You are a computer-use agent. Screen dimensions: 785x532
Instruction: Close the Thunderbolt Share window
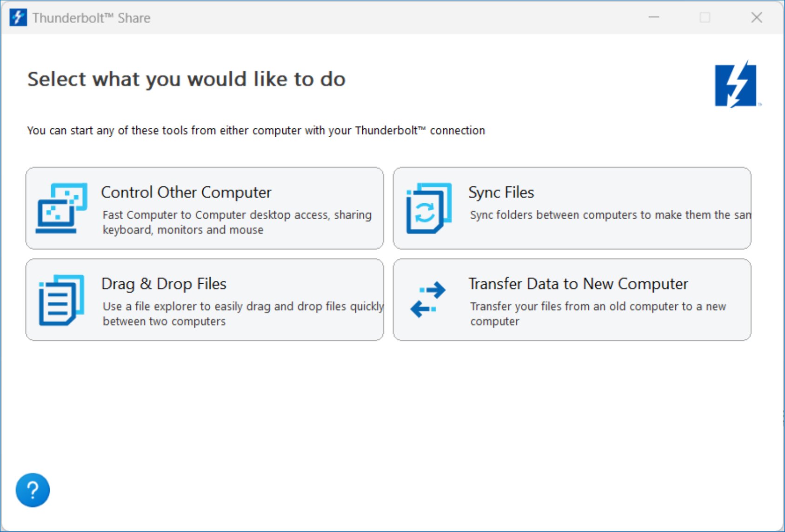(x=757, y=17)
